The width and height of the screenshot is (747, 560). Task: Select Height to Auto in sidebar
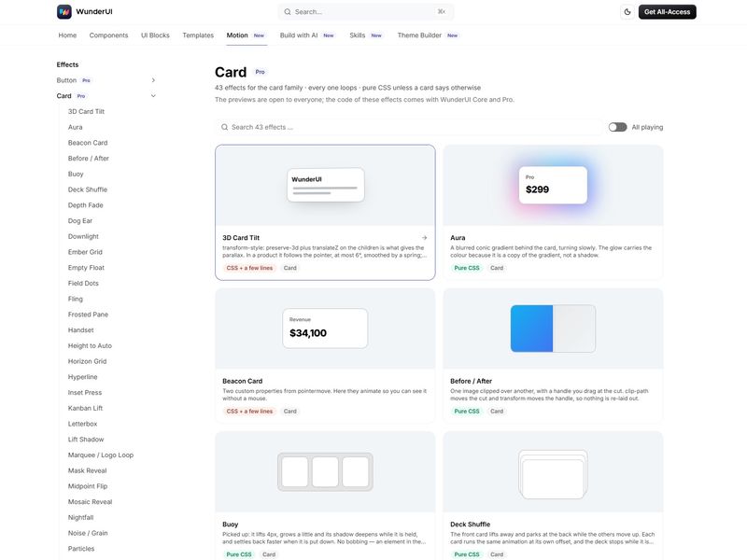pyautogui.click(x=90, y=345)
